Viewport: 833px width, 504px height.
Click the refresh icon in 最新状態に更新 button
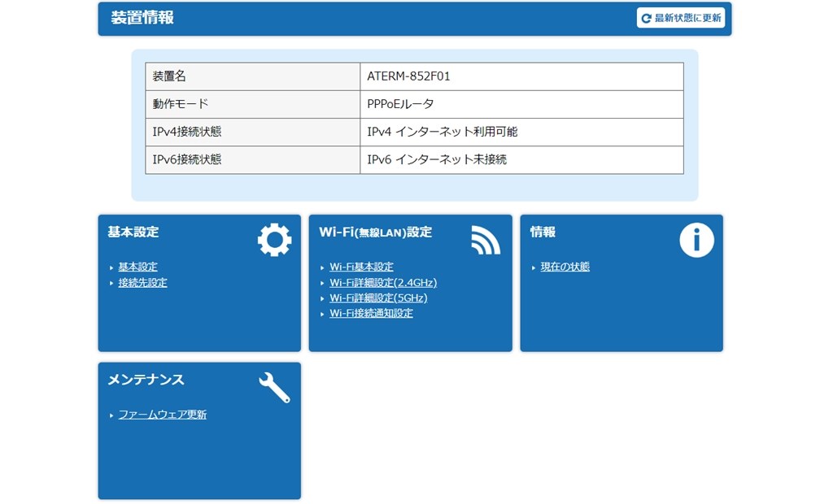[x=645, y=18]
